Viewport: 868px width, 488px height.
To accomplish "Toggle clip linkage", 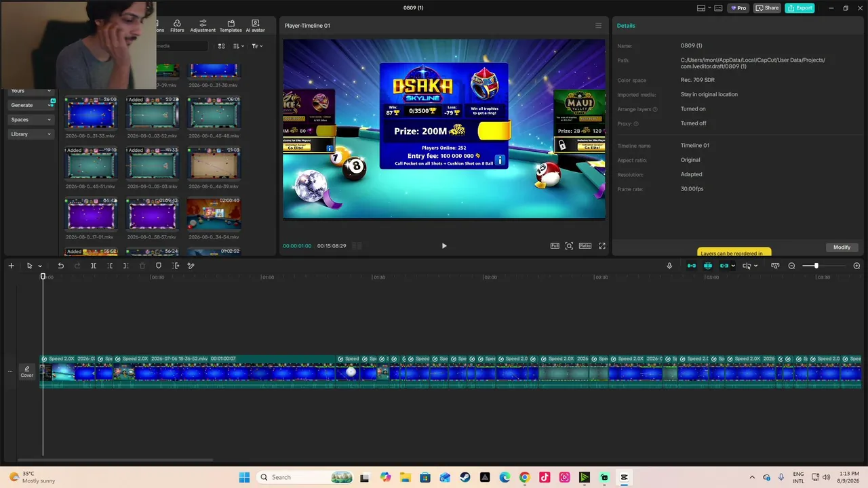I will [724, 266].
